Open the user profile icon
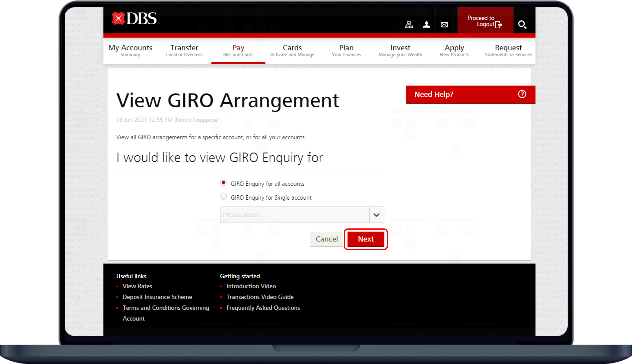This screenshot has height=364, width=632. pos(427,25)
